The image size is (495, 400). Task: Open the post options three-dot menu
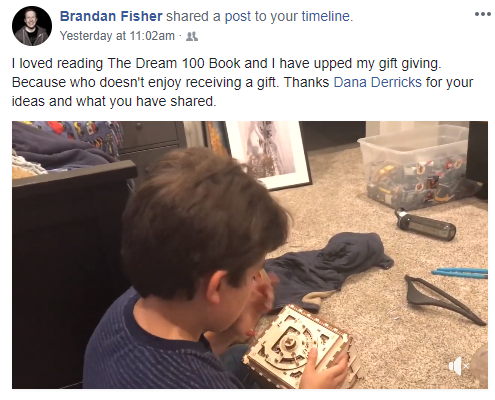[482, 14]
